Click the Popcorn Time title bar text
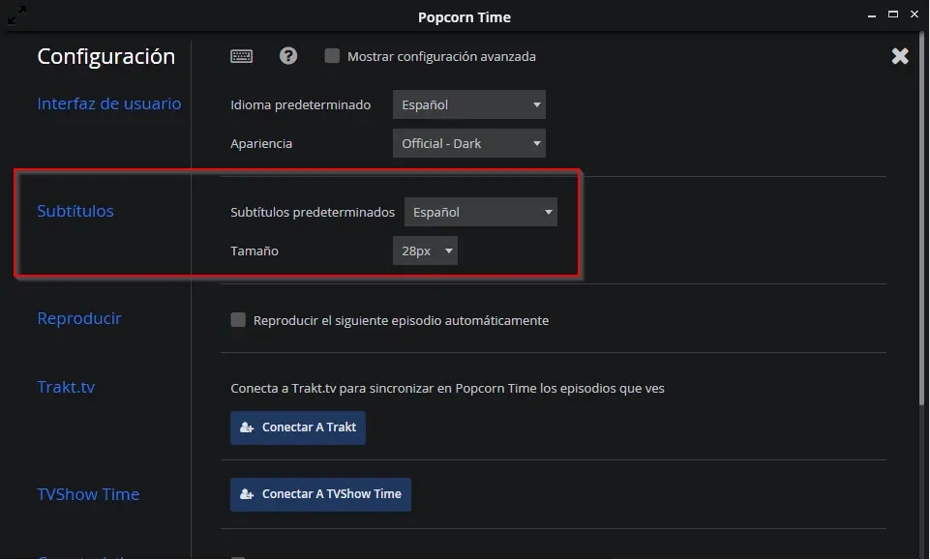 [465, 17]
